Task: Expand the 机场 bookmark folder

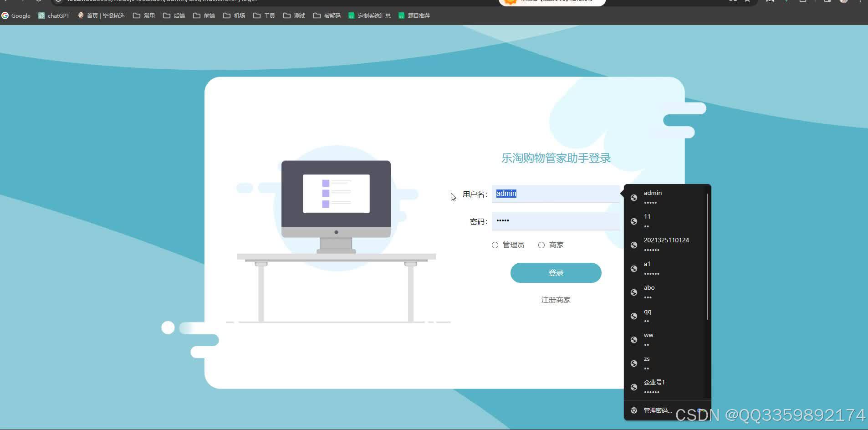Action: pos(234,15)
